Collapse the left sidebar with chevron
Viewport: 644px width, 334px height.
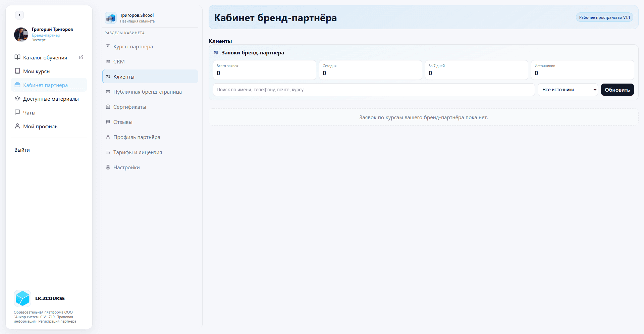(19, 15)
